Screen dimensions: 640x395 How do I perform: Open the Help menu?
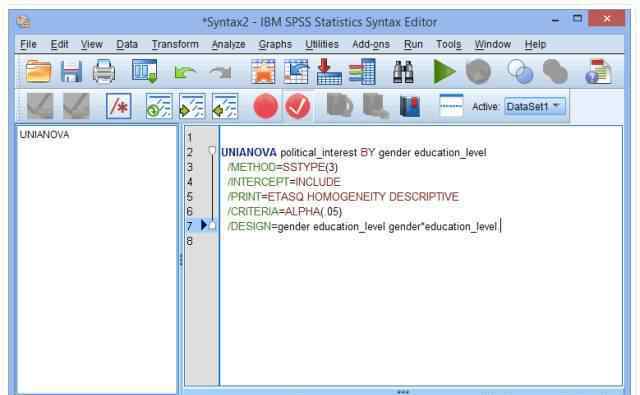[x=535, y=44]
